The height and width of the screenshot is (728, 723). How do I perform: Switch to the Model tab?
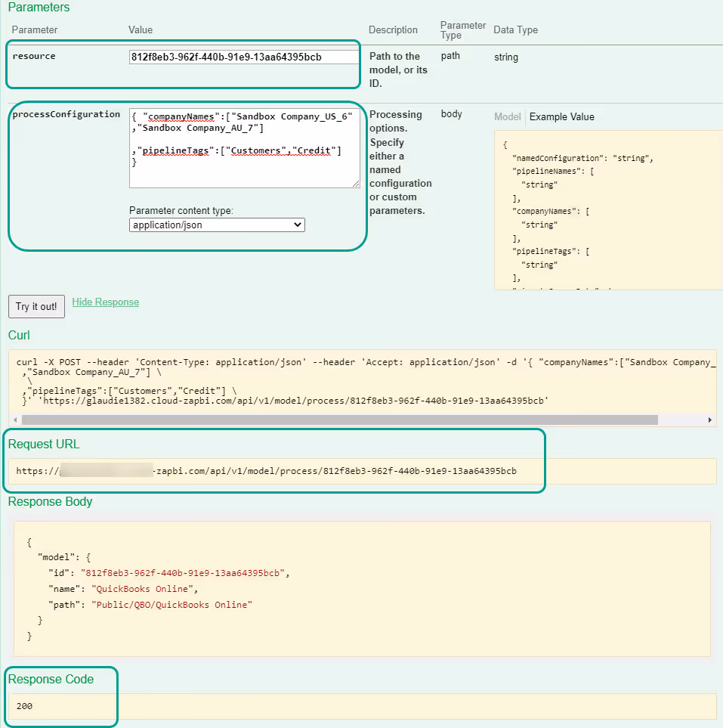click(507, 117)
